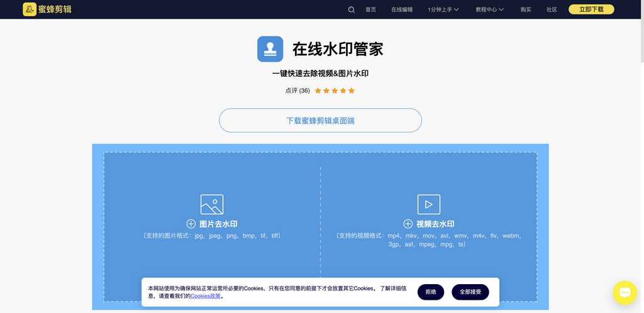This screenshot has height=313, width=644.
Task: Click the 蜜蜂剪辑 logo icon
Action: coord(30,9)
